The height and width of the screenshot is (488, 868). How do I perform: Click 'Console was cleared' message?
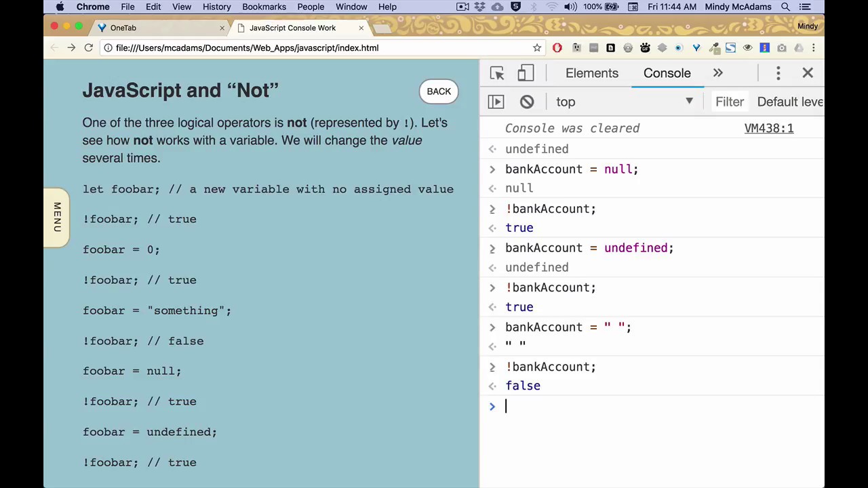point(572,128)
